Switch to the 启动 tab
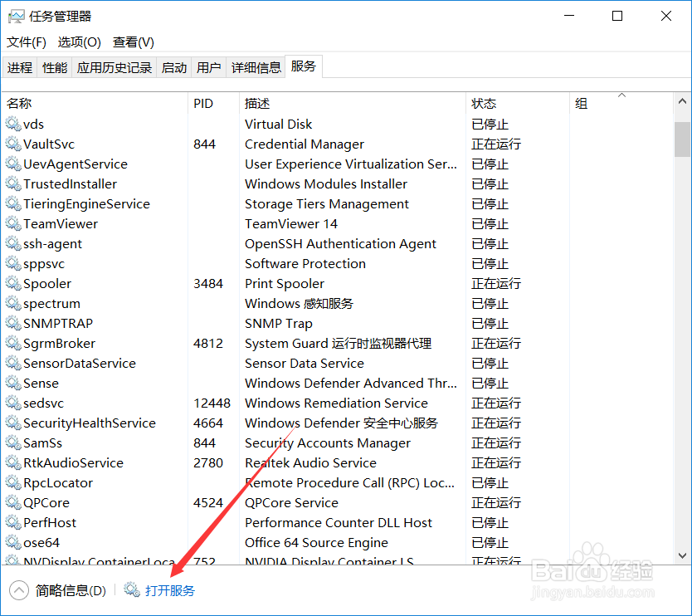 point(174,67)
